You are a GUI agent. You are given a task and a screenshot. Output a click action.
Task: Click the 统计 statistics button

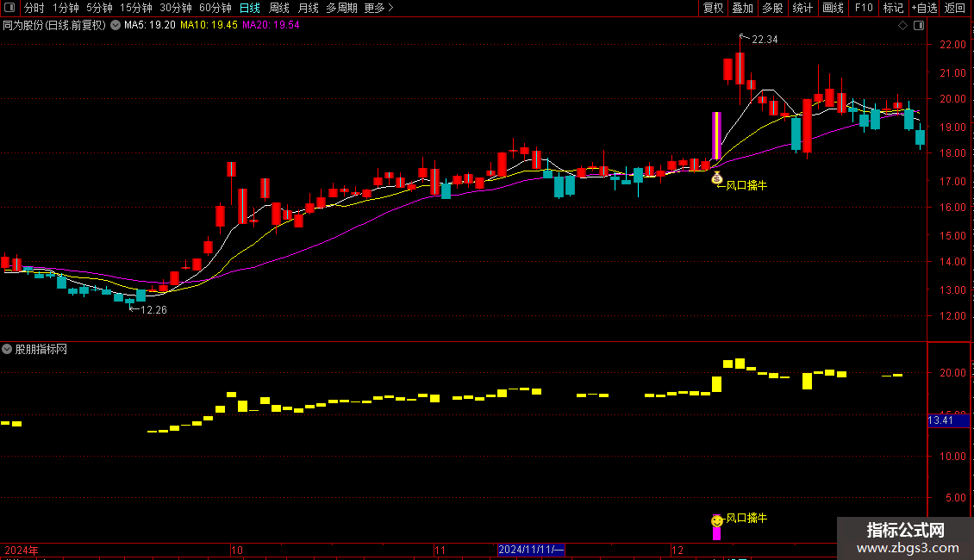click(x=802, y=8)
